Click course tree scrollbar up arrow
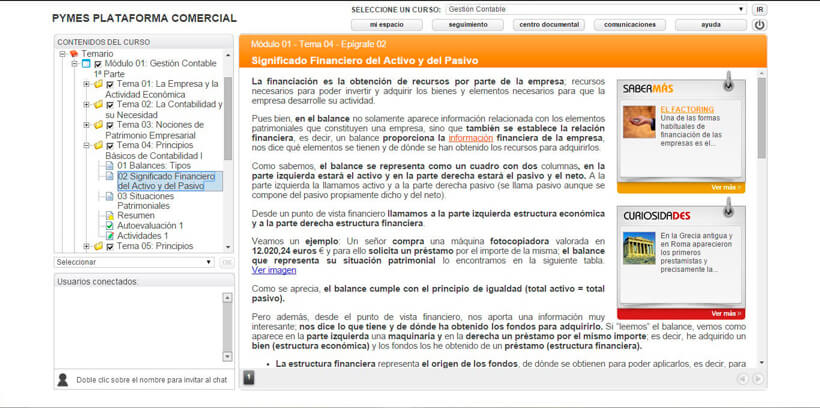This screenshot has height=408, width=820. click(227, 54)
